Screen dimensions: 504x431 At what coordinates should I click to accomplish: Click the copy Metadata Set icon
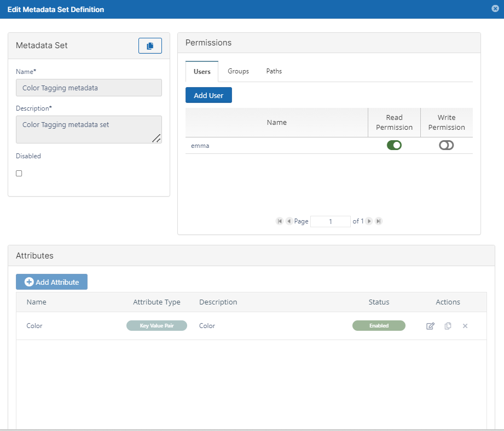click(x=150, y=46)
